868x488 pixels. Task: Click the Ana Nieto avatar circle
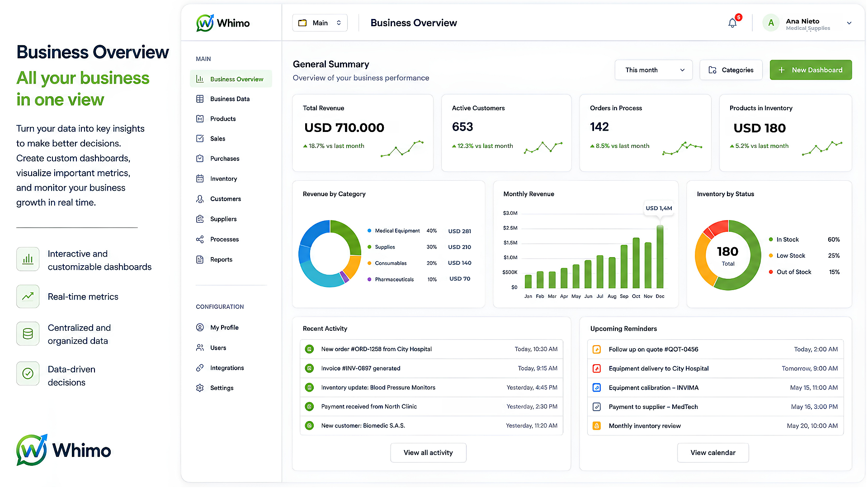click(771, 23)
